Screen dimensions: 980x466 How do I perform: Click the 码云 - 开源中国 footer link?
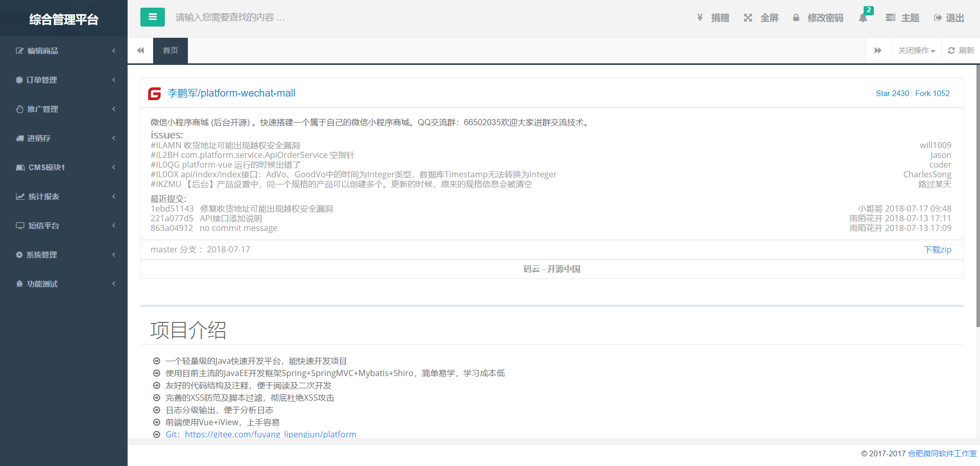coord(552,269)
